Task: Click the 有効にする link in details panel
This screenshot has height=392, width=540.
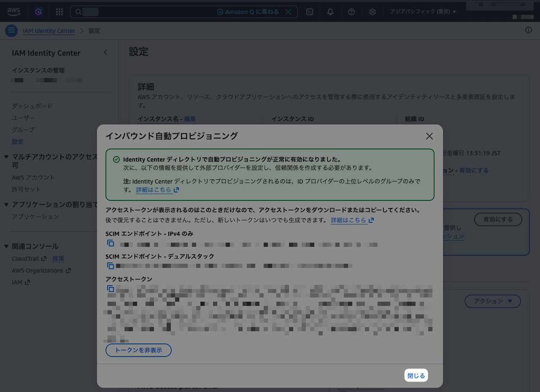Action: (x=474, y=170)
